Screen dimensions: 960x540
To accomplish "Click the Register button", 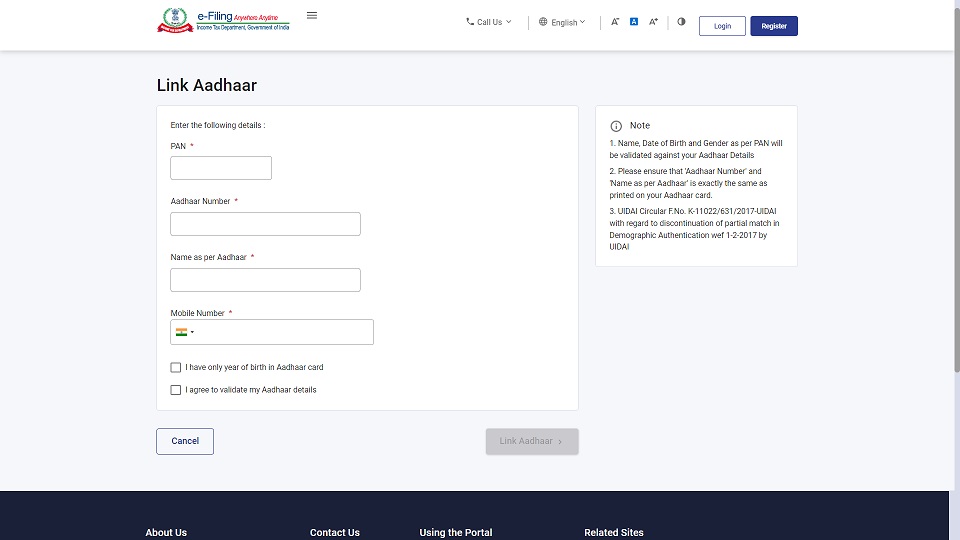I will click(774, 26).
